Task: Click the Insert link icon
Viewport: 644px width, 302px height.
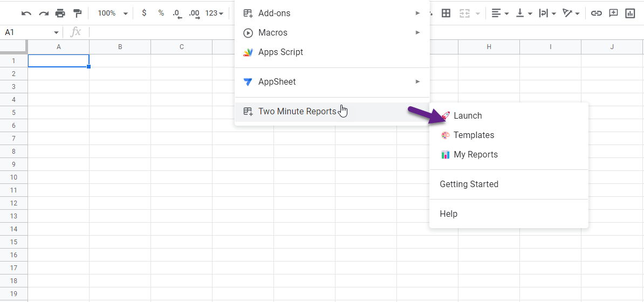Action: tap(597, 13)
